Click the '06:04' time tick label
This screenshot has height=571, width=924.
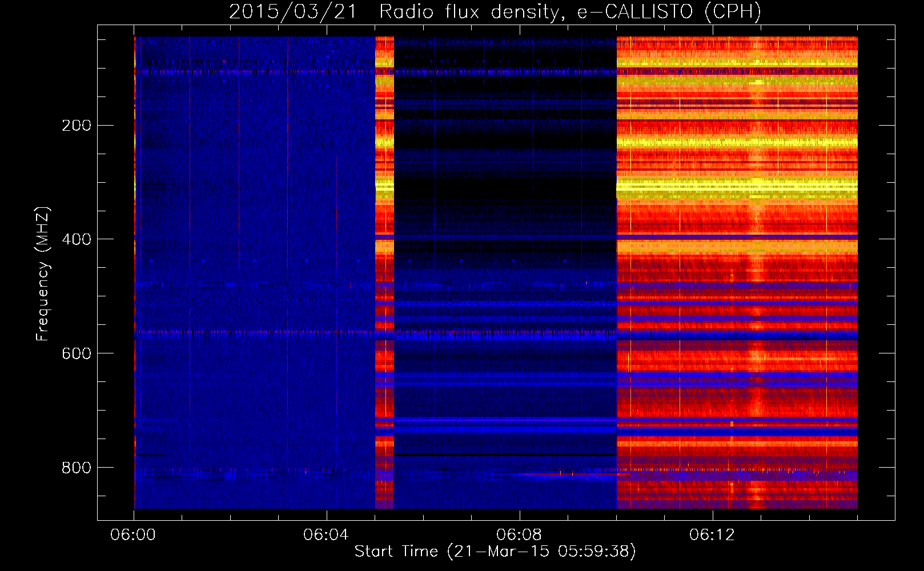click(x=326, y=534)
